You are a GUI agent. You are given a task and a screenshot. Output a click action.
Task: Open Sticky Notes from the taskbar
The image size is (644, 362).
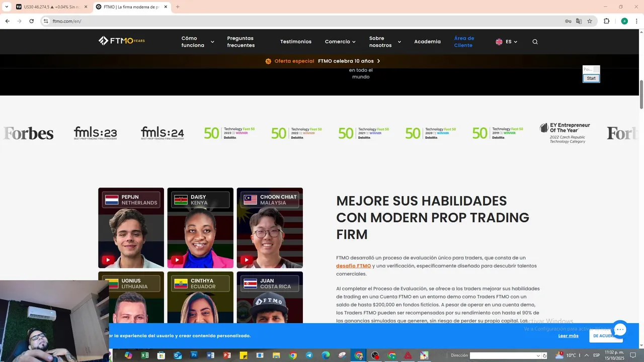(244, 355)
